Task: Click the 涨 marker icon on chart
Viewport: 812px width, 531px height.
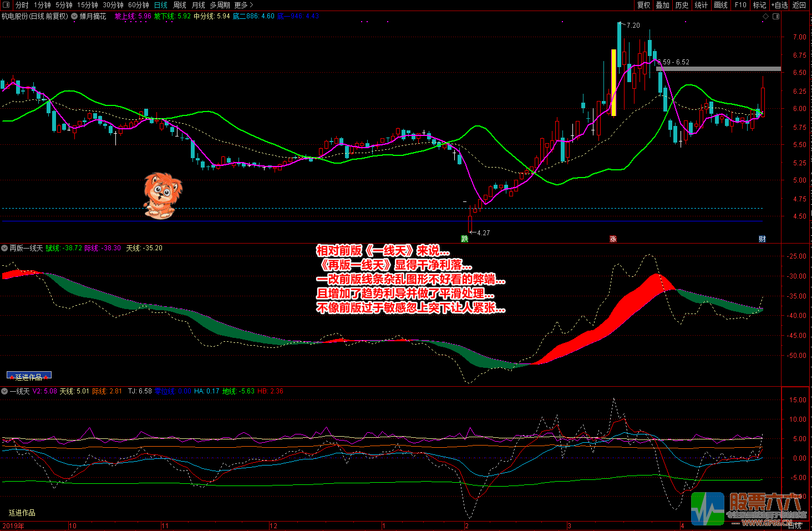Action: (613, 239)
